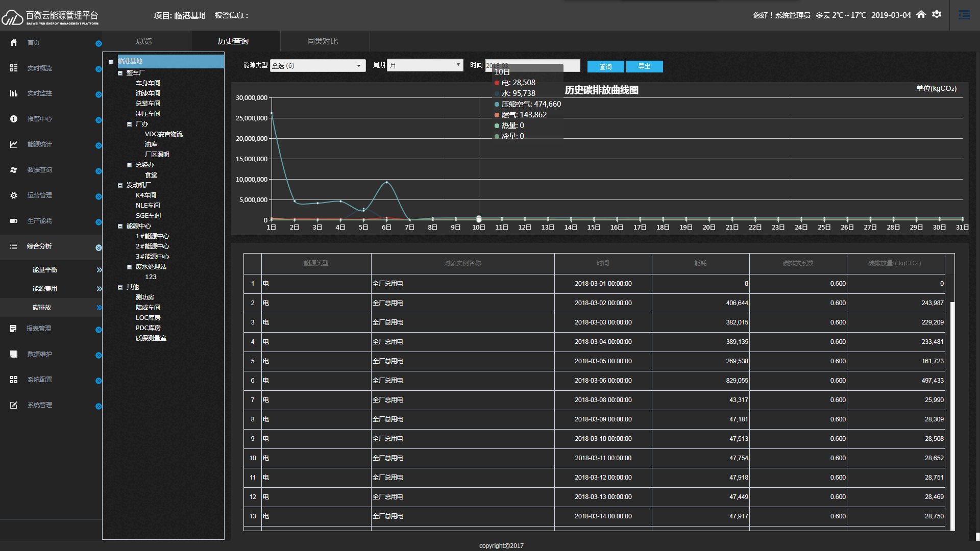Click the 运营管理 gear icon in the sidebar
The width and height of the screenshot is (980, 551).
pyautogui.click(x=14, y=195)
